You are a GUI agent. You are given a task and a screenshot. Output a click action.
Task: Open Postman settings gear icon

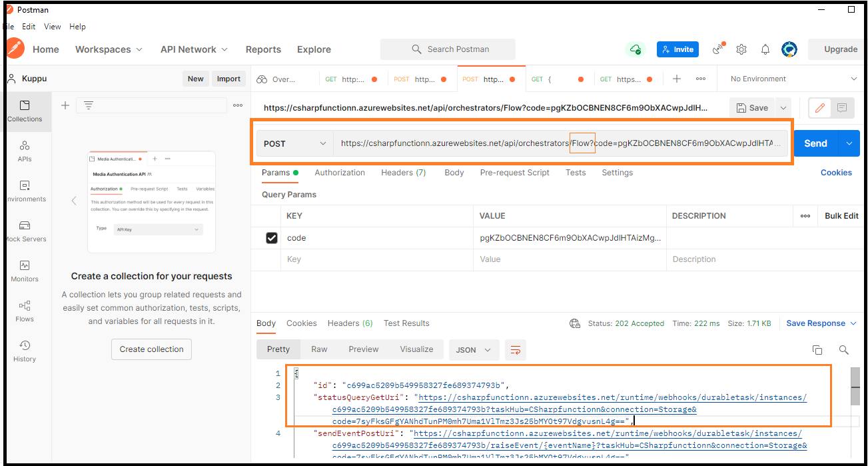(x=741, y=49)
